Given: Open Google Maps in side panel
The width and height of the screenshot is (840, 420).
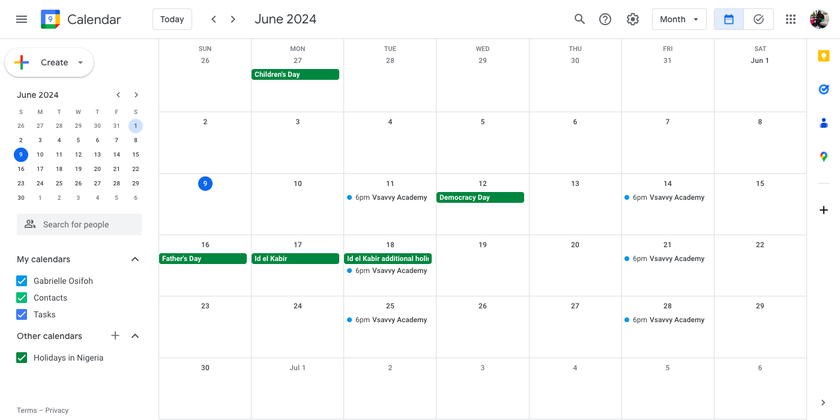Looking at the screenshot, I should click(x=823, y=156).
